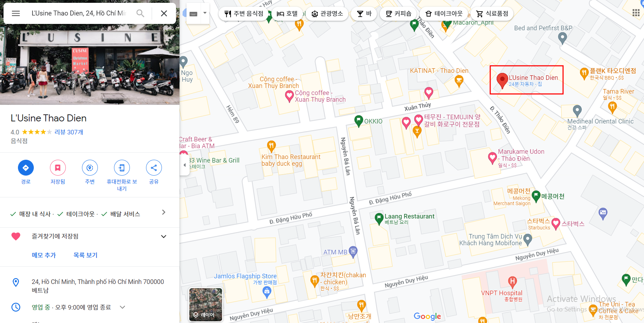Click the Jamlos Flagship Store shopping pin
This screenshot has width=644, height=323.
tap(267, 292)
